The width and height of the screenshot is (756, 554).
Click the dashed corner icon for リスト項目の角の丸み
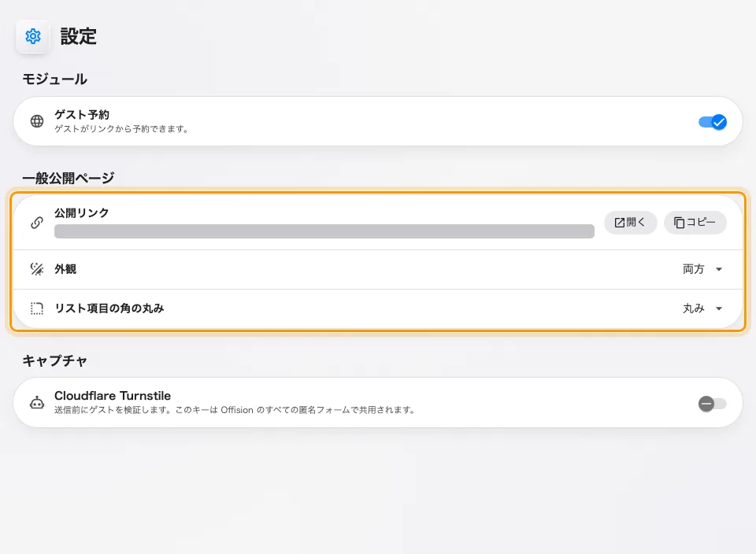37,308
